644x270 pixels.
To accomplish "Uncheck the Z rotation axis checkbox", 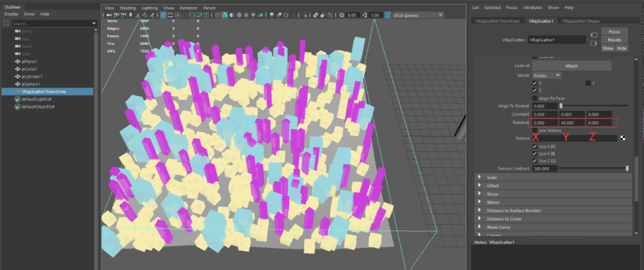I will [x=535, y=90].
